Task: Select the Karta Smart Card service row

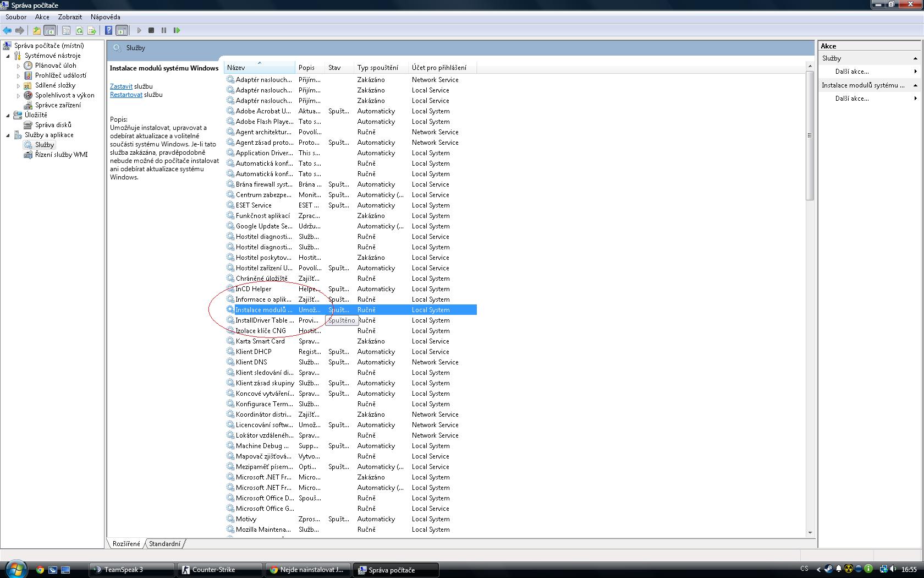Action: (x=350, y=341)
